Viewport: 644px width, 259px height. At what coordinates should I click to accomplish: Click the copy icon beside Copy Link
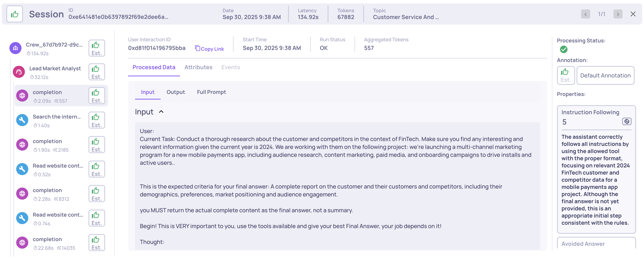(x=198, y=48)
